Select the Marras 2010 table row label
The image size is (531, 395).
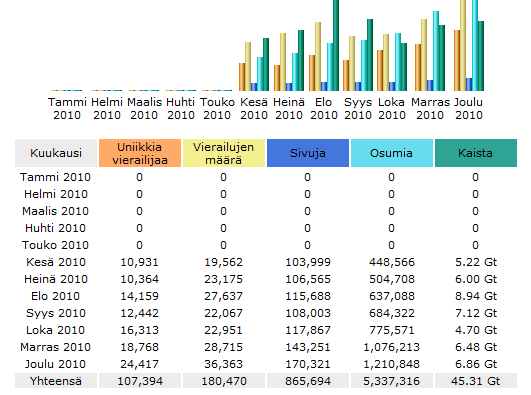pyautogui.click(x=56, y=347)
